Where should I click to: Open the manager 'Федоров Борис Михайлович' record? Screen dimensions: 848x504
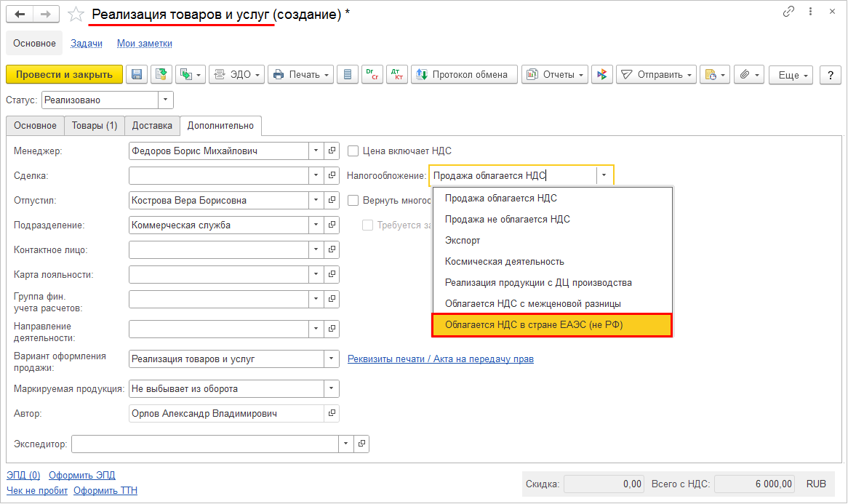click(332, 151)
